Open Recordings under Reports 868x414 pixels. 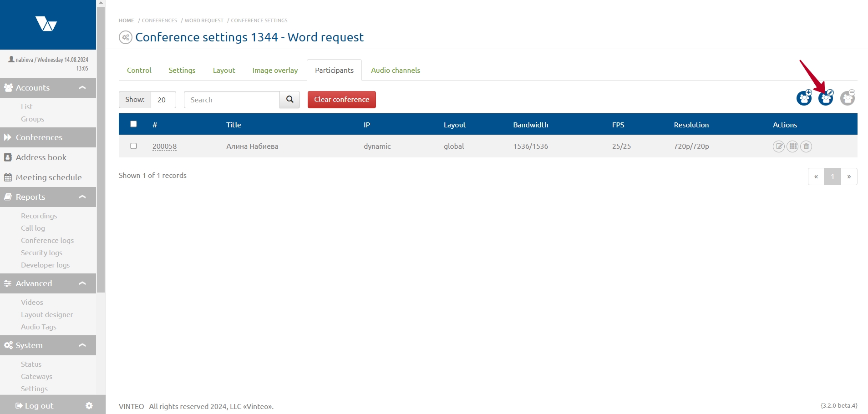point(39,216)
